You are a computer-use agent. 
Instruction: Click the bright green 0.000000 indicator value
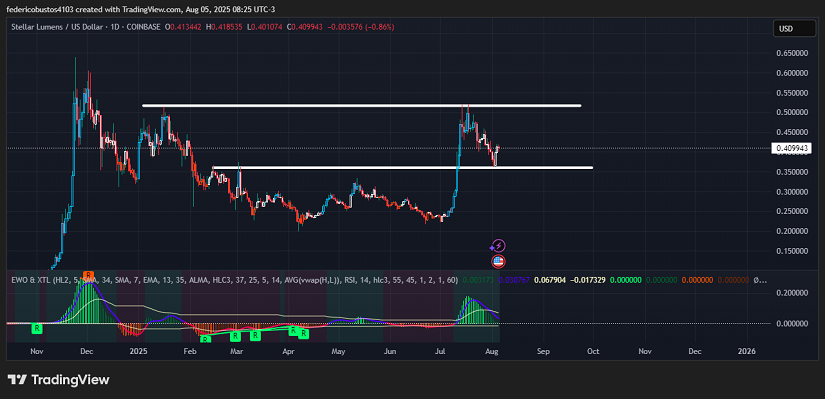[x=626, y=280]
